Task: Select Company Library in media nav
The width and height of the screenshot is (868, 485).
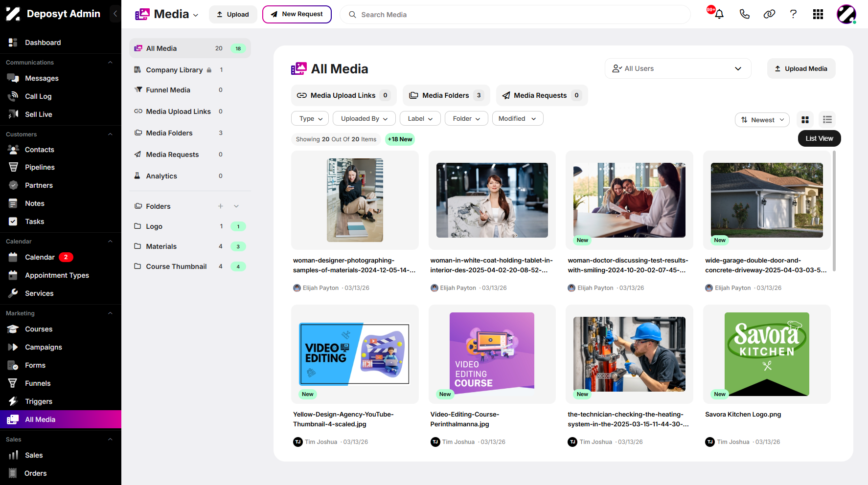Action: pyautogui.click(x=190, y=70)
